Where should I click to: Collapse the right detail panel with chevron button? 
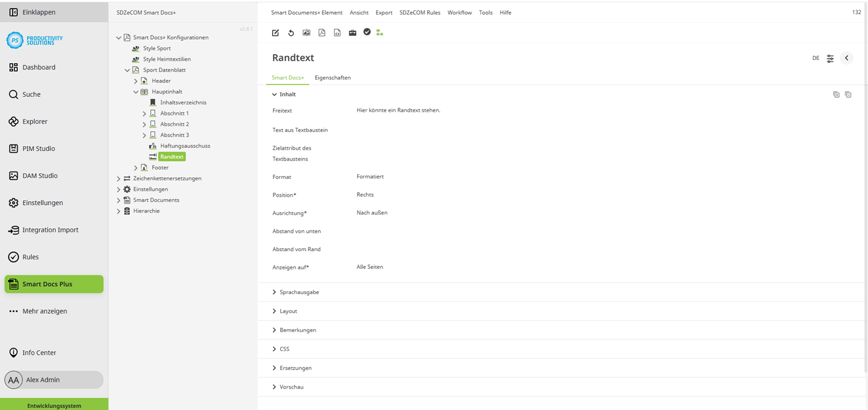(x=847, y=58)
